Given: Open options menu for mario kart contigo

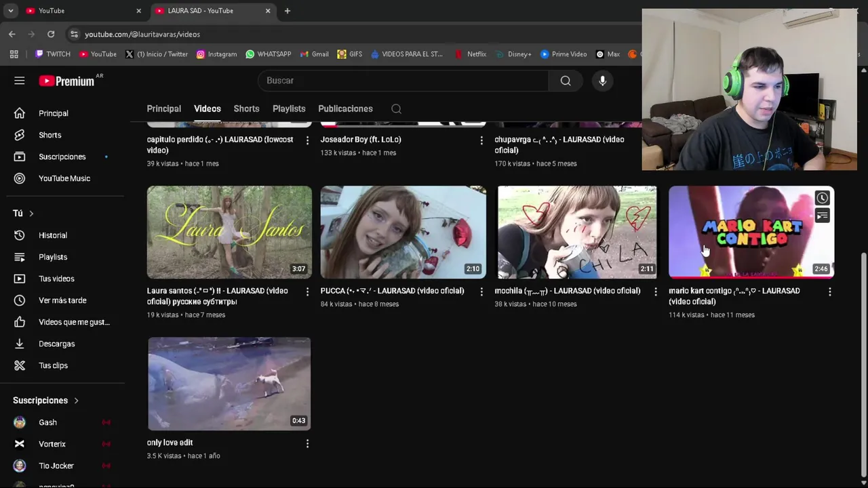Looking at the screenshot, I should click(x=829, y=291).
